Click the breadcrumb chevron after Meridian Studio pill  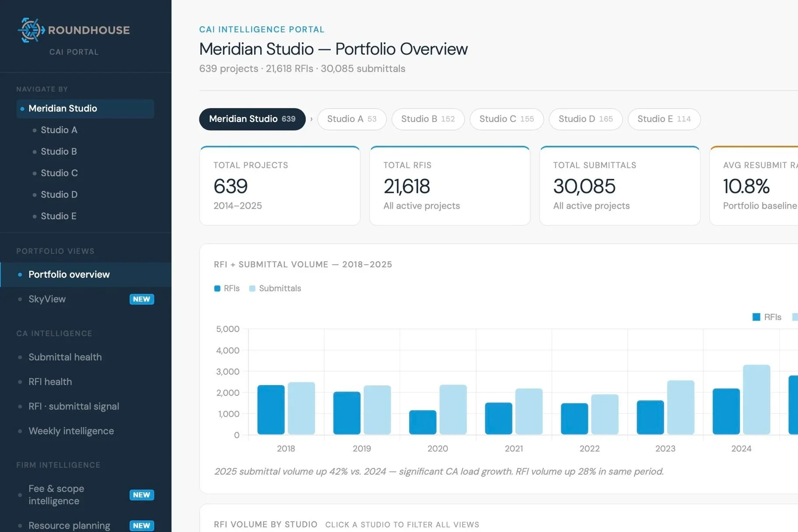311,119
